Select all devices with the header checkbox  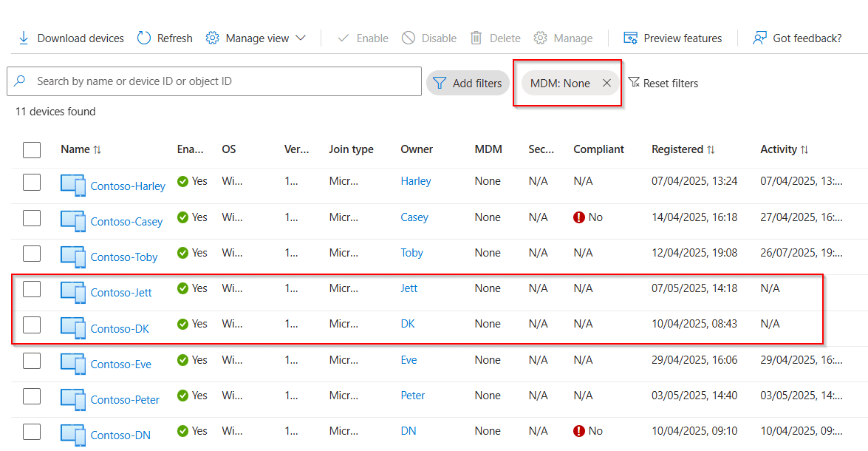point(32,149)
